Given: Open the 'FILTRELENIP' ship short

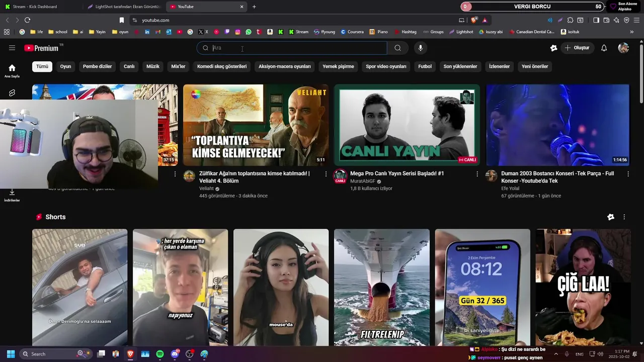Looking at the screenshot, I should pos(382,288).
